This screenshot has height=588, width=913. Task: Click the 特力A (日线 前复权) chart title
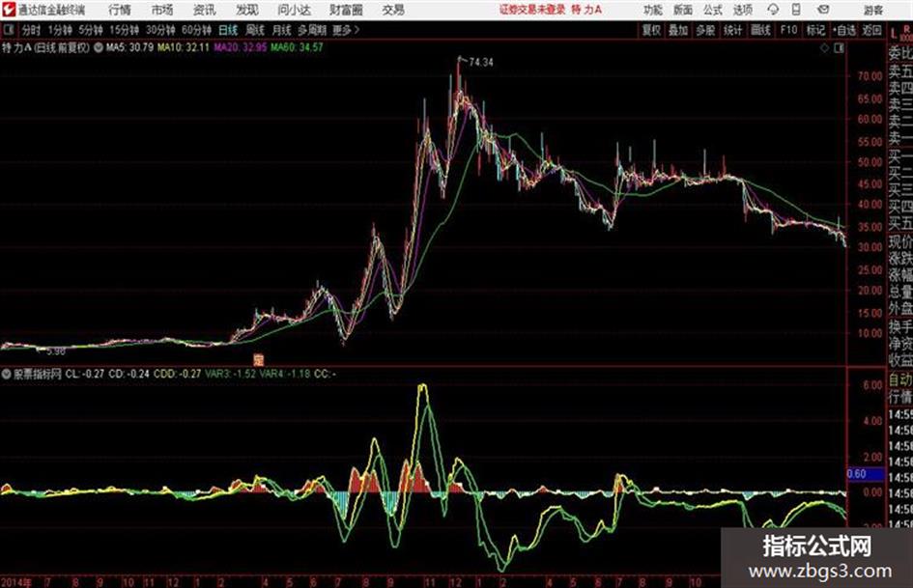tap(46, 47)
